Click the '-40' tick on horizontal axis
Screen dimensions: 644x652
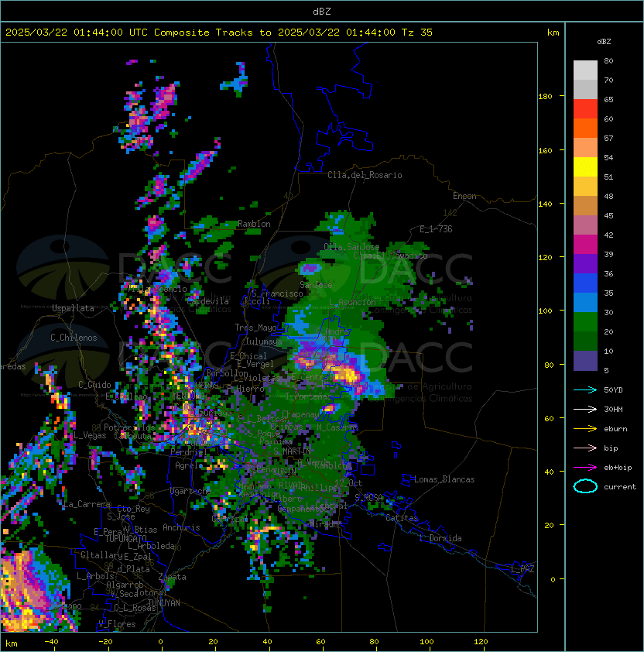point(51,642)
